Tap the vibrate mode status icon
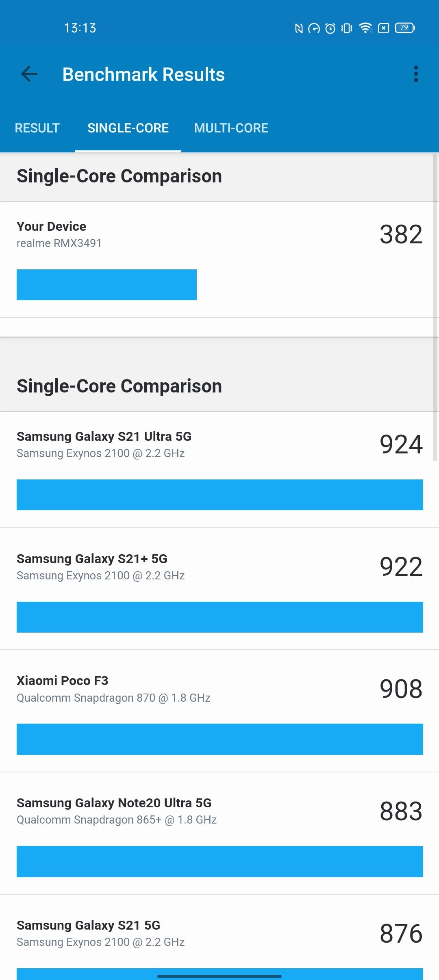The image size is (439, 980). click(x=347, y=28)
